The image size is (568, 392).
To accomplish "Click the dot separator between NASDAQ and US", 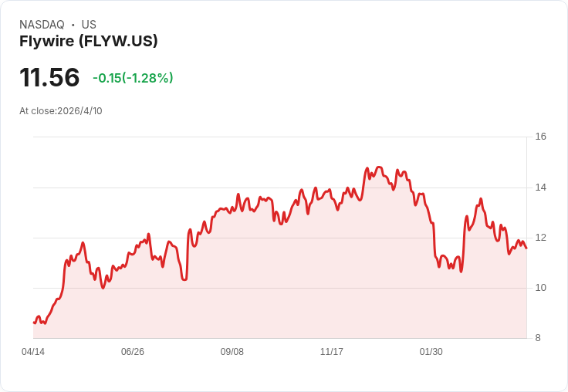I will [73, 25].
